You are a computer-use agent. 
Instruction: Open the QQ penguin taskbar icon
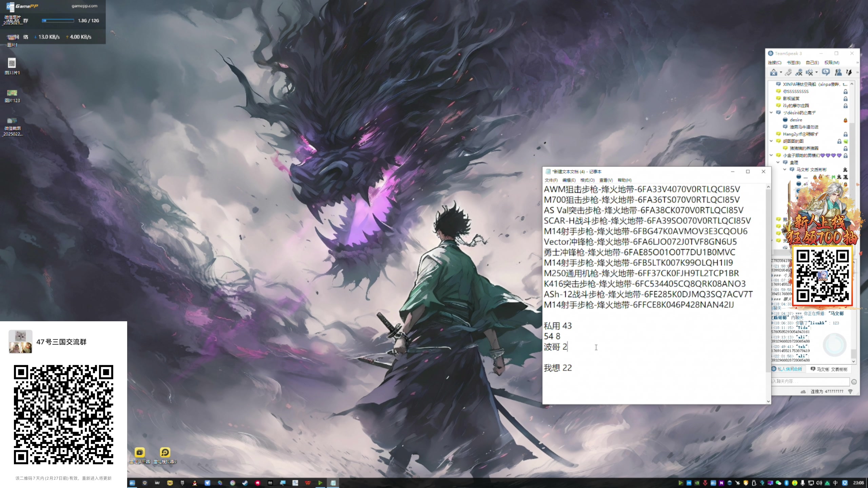tap(195, 483)
